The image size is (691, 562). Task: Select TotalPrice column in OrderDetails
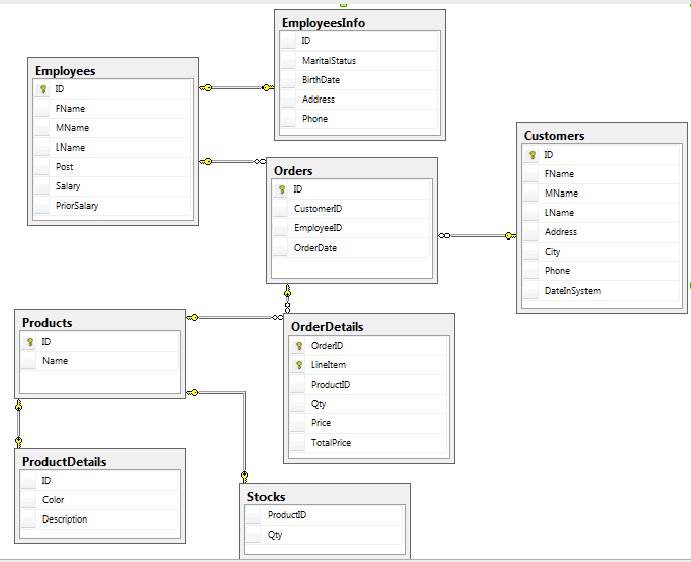pyautogui.click(x=368, y=443)
